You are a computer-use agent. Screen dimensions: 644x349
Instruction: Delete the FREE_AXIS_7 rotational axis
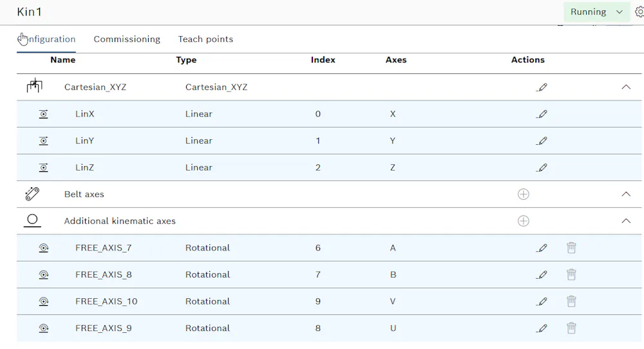pyautogui.click(x=571, y=248)
